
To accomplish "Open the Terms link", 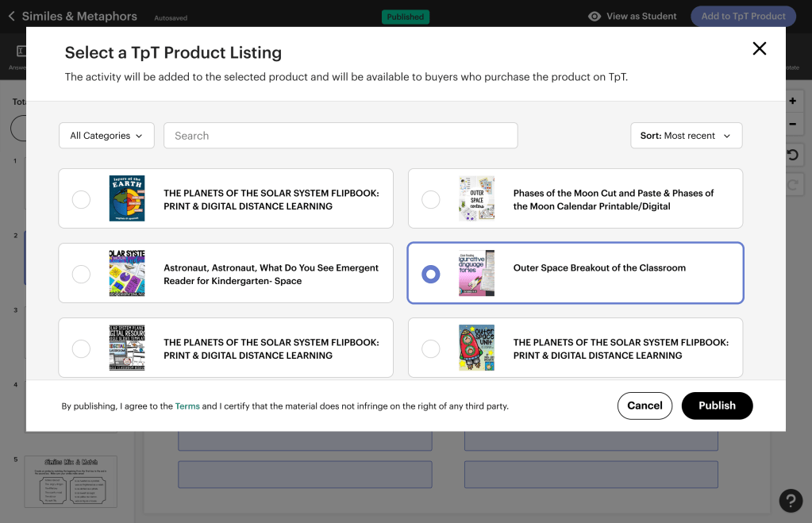I will (187, 406).
